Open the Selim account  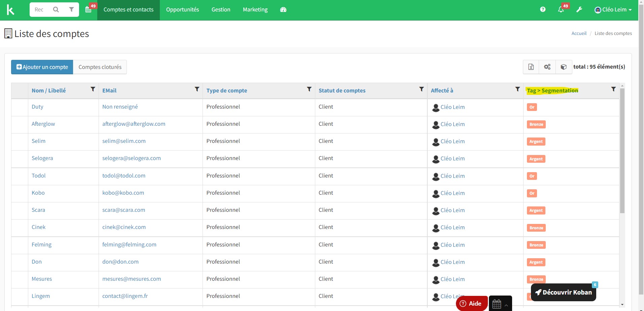pyautogui.click(x=38, y=141)
